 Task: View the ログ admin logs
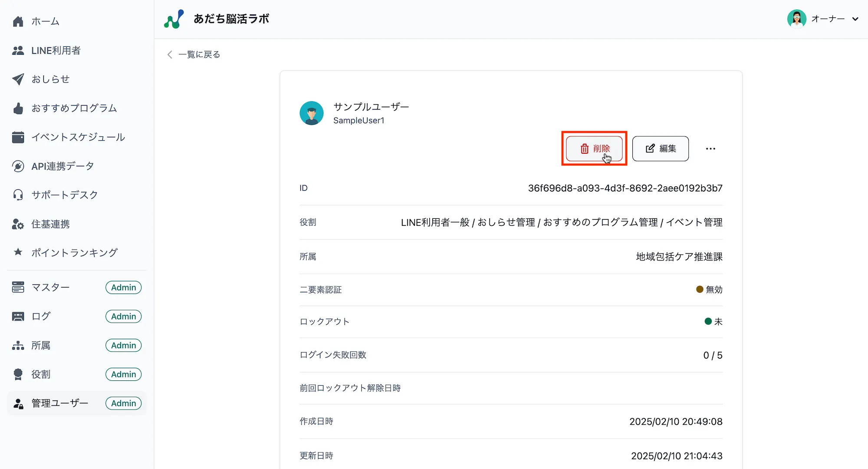point(41,316)
